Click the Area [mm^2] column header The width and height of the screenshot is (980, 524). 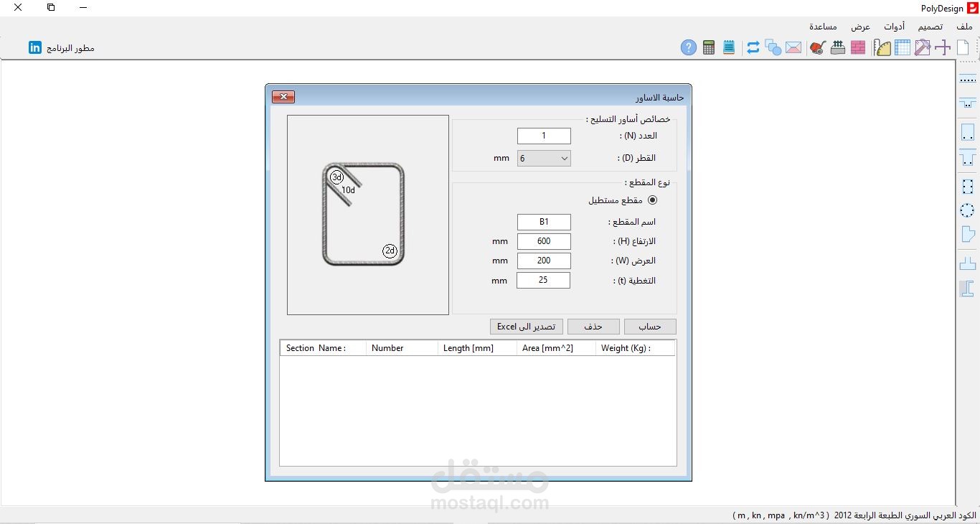(556, 348)
